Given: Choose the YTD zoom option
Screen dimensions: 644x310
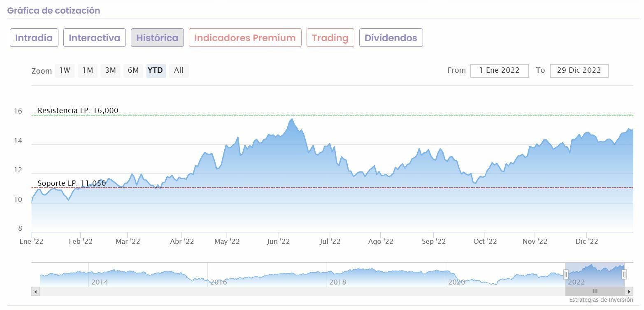Looking at the screenshot, I should click(x=155, y=70).
